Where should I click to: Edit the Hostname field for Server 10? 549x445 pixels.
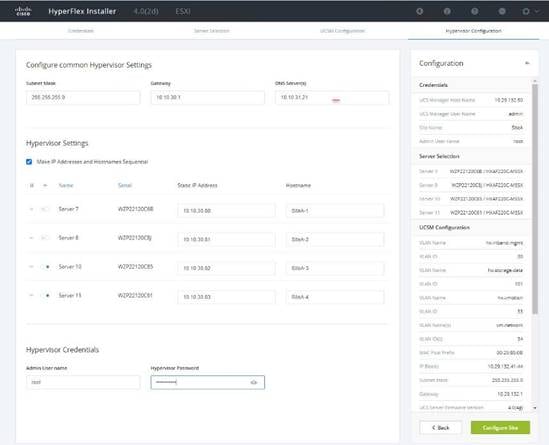point(335,268)
